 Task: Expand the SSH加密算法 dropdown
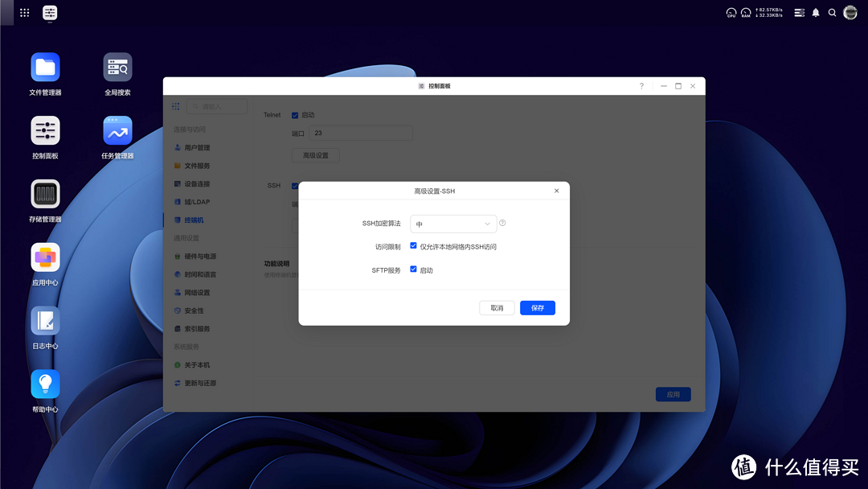pyautogui.click(x=453, y=224)
